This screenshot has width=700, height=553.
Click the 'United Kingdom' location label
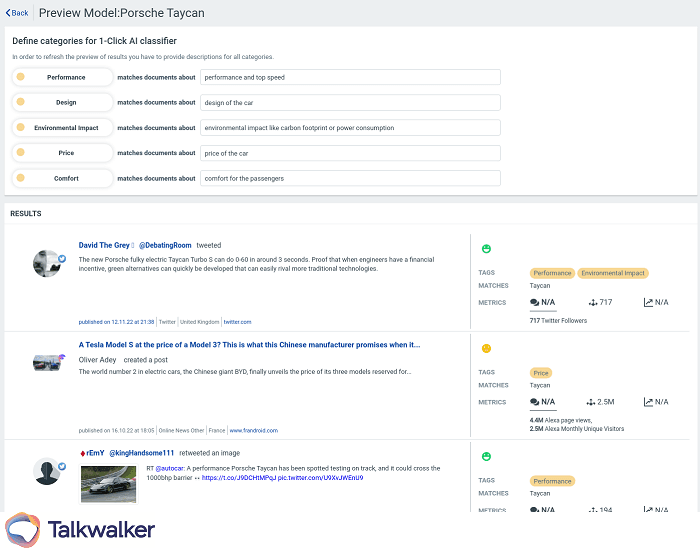(x=200, y=322)
